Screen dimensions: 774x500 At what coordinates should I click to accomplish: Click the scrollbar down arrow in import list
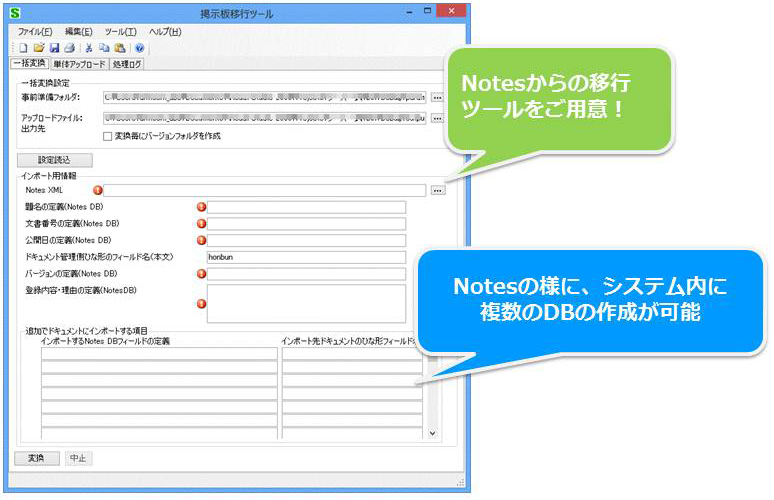tap(432, 434)
